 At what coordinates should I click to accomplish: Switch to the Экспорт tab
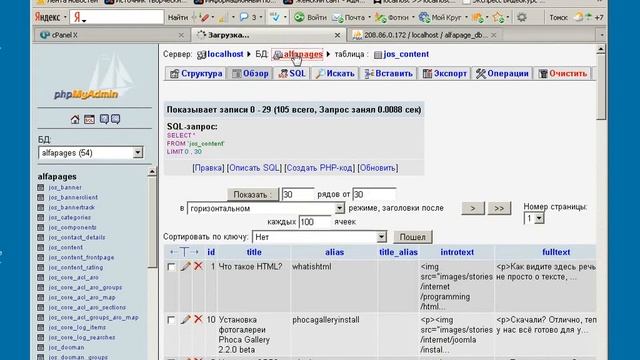tap(444, 73)
